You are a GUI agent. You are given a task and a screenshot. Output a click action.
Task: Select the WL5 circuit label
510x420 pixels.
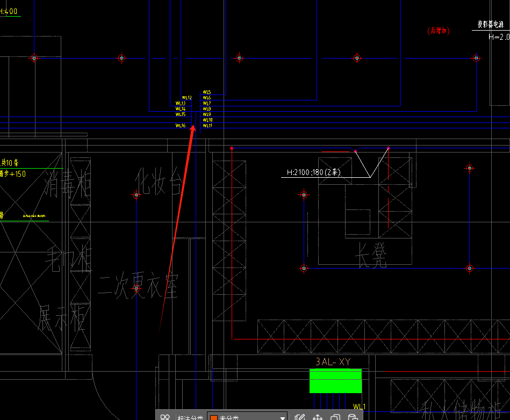click(206, 92)
